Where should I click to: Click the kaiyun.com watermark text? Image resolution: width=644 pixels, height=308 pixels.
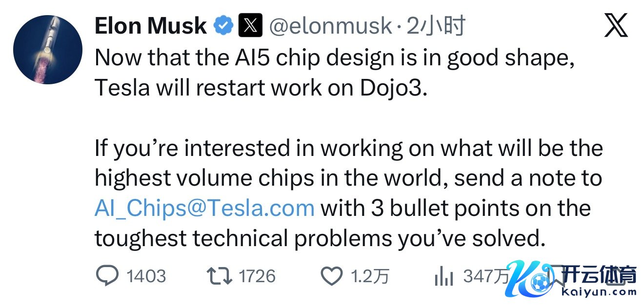click(599, 292)
